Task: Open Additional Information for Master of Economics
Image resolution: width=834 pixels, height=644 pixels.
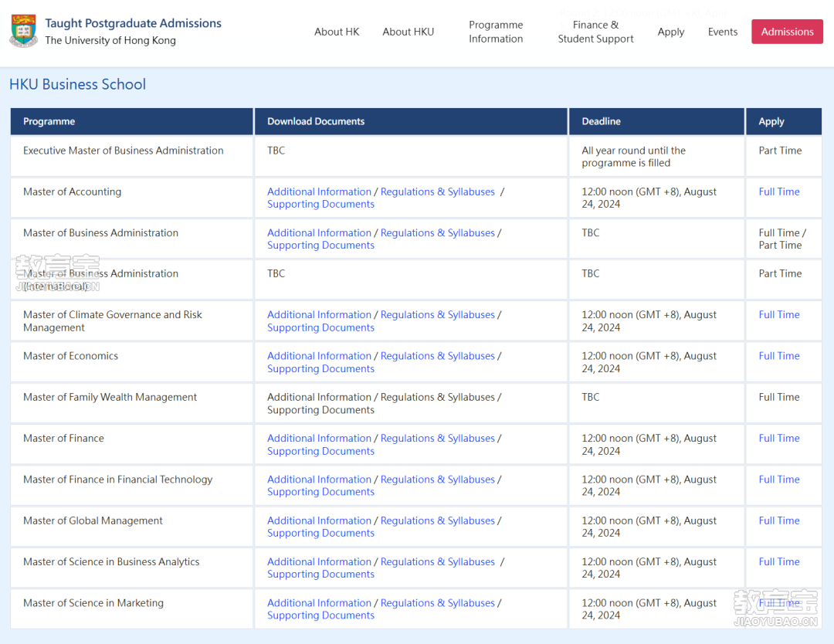Action: coord(319,356)
